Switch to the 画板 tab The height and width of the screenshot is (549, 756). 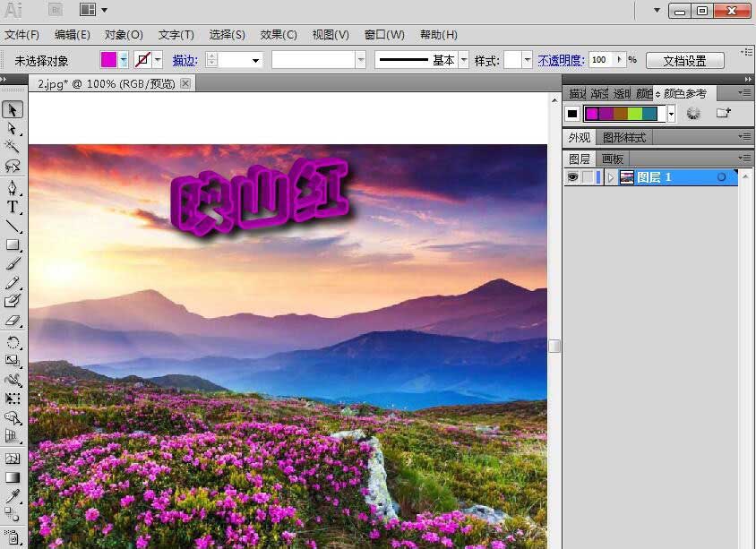click(613, 159)
